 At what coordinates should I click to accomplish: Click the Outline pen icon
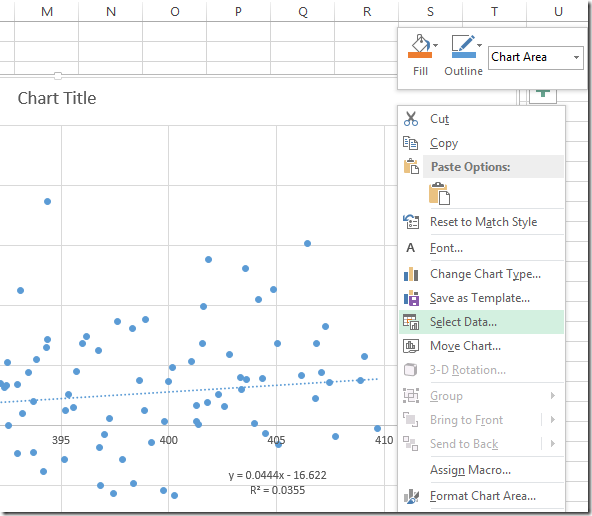point(464,46)
